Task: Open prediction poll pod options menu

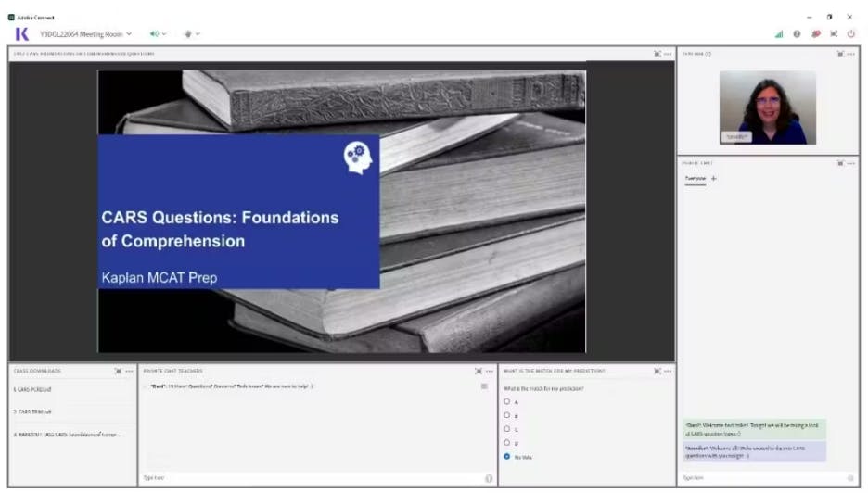Action: (x=668, y=371)
